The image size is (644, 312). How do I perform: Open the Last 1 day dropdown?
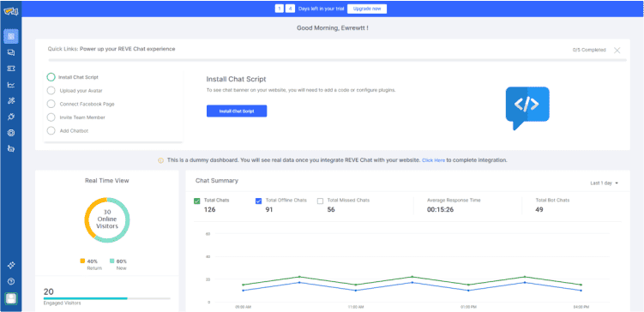coord(605,183)
